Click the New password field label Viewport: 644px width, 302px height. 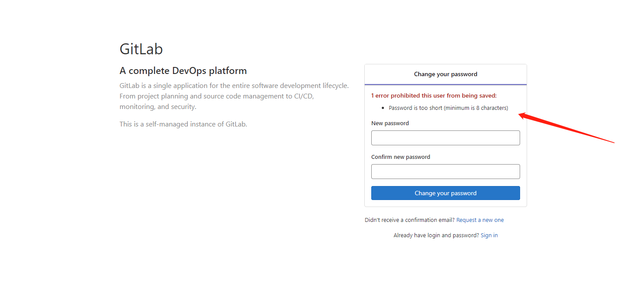[390, 123]
